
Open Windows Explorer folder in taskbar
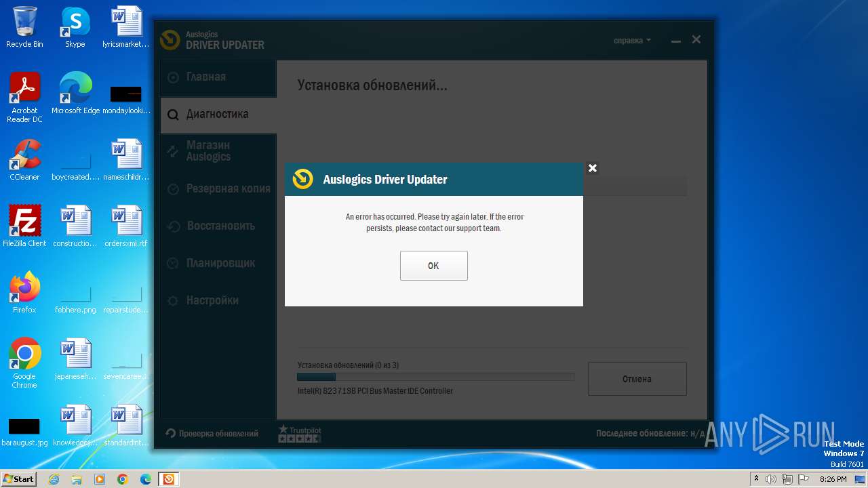pos(77,479)
